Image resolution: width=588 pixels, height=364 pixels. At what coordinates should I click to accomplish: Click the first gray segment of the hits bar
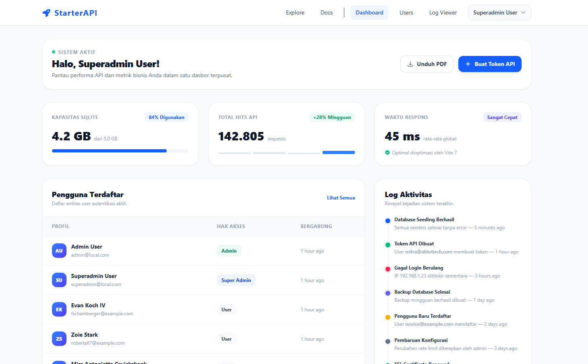(x=234, y=153)
